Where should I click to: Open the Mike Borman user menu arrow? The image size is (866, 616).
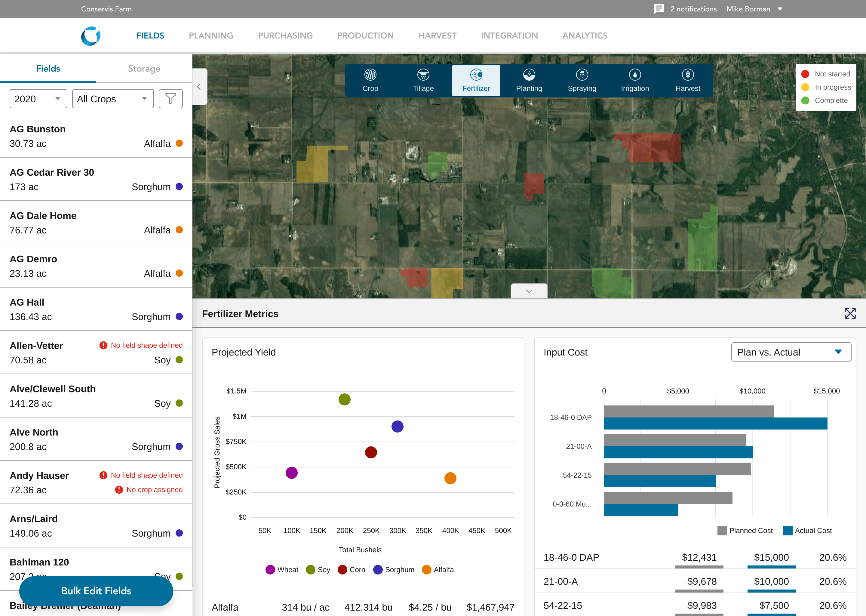[x=780, y=9]
